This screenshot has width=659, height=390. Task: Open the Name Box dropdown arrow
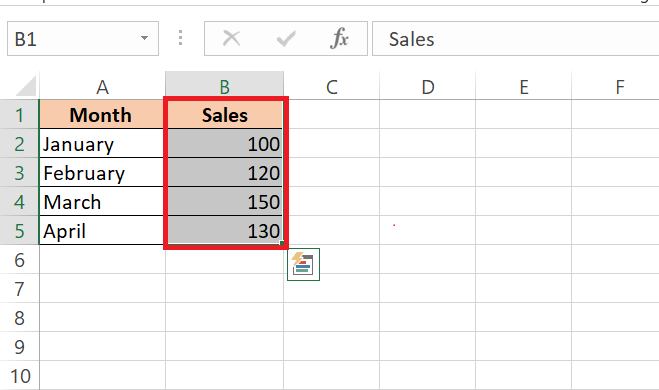(x=144, y=38)
